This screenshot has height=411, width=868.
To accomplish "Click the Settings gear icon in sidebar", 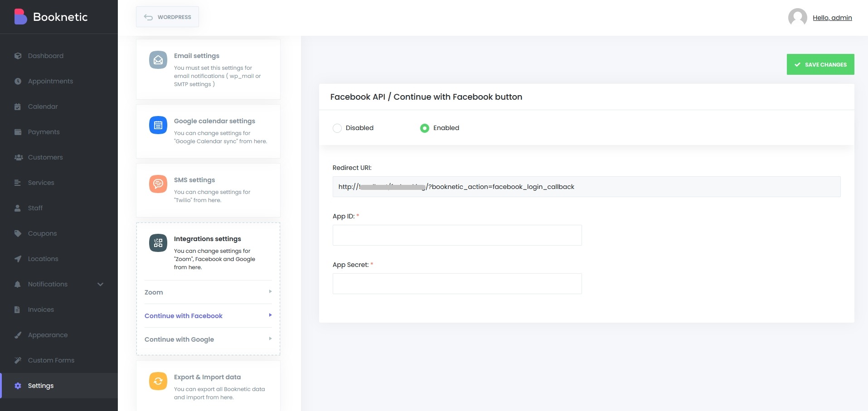I will pyautogui.click(x=18, y=386).
